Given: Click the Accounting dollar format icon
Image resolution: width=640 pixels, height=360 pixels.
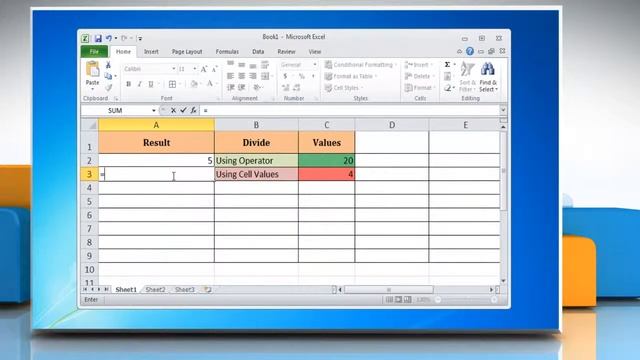Looking at the screenshot, I should 285,76.
